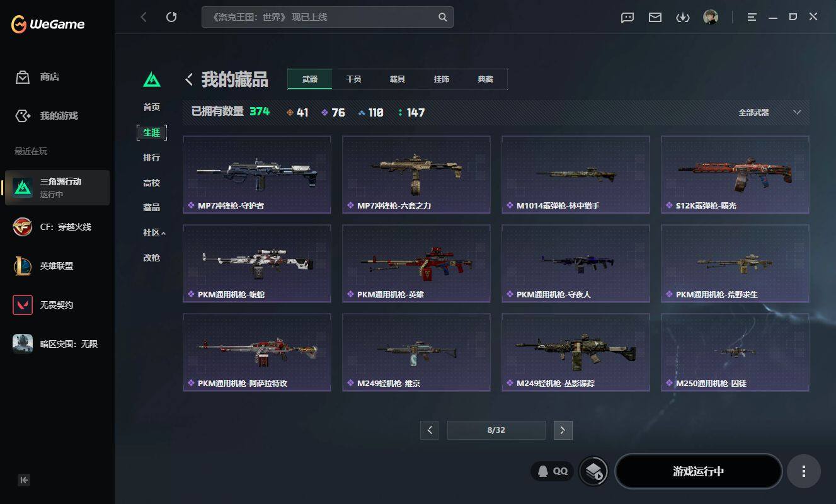The height and width of the screenshot is (504, 836).
Task: Open the mail inbox icon
Action: click(655, 18)
